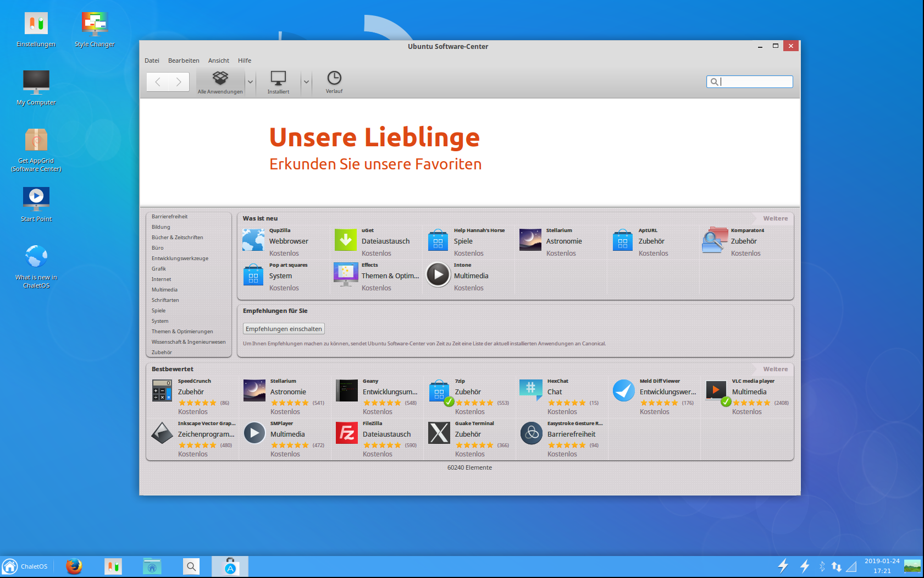The height and width of the screenshot is (578, 924).
Task: Open the Bearbeiten menu
Action: [x=184, y=60]
